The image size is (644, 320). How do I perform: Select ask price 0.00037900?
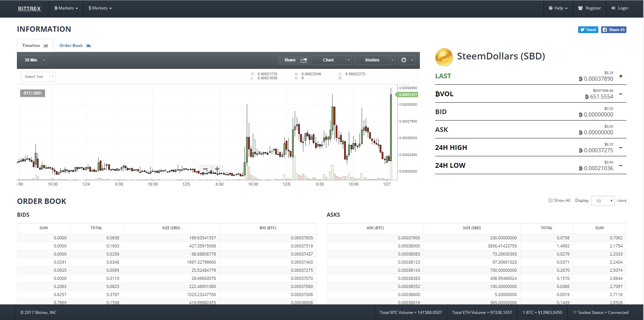(409, 238)
